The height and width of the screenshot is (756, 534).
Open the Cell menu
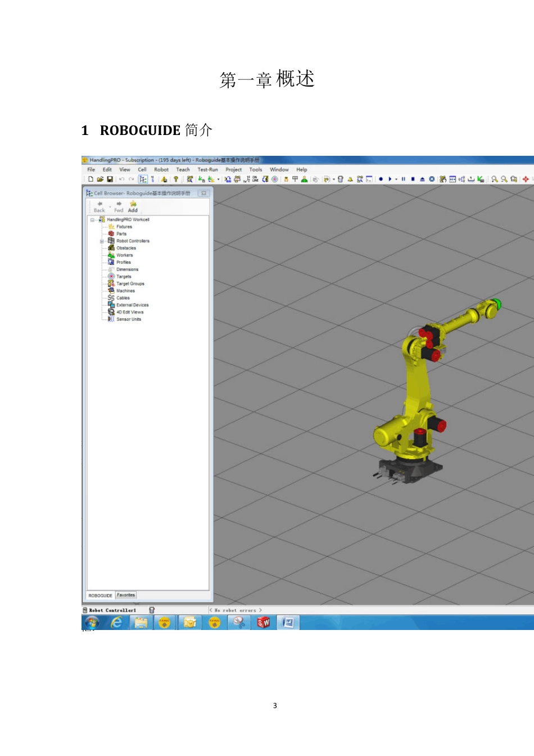click(142, 169)
